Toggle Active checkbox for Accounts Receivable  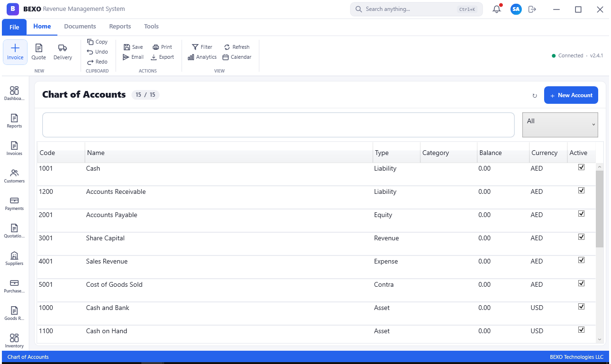[x=581, y=191]
